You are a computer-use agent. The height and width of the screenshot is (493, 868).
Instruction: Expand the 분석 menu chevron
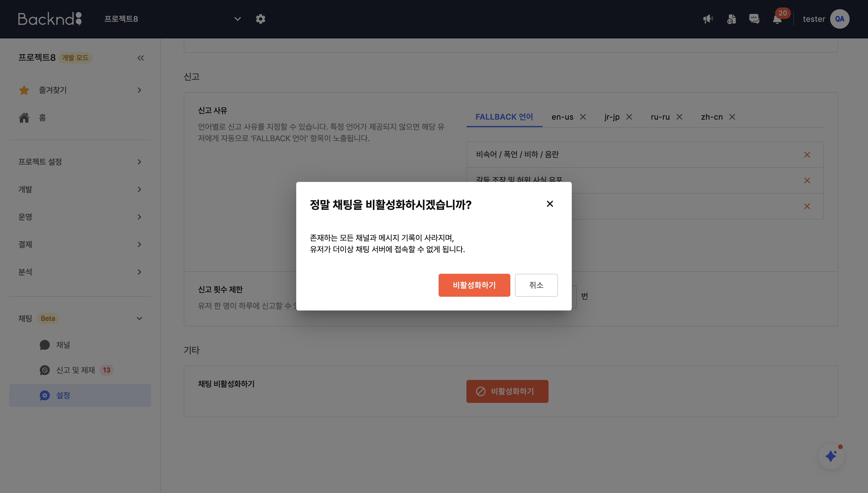139,272
